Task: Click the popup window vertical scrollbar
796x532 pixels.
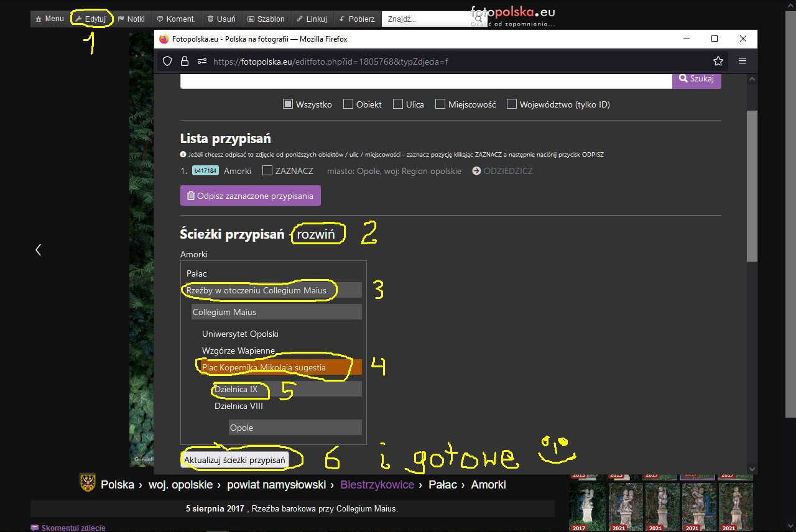Action: 751,186
